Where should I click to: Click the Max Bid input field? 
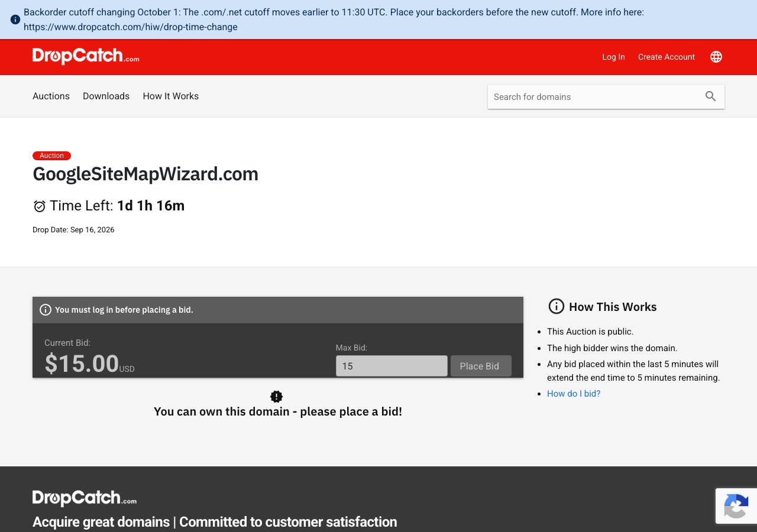pos(392,366)
